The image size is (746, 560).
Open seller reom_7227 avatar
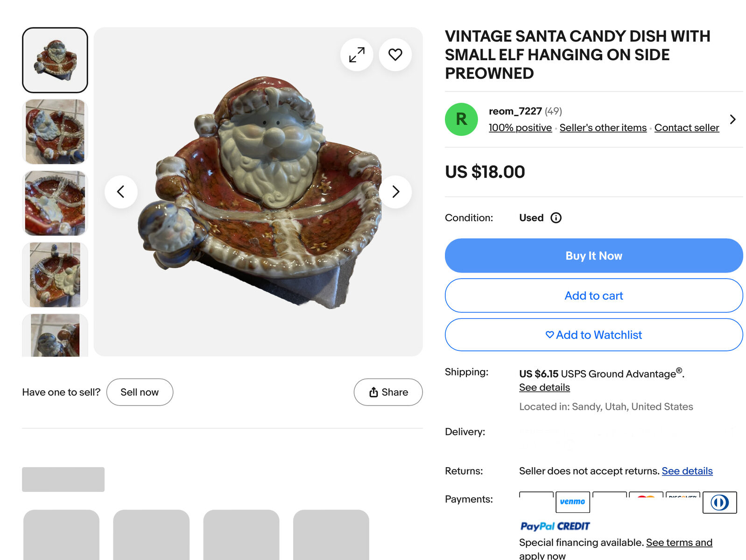[461, 119]
